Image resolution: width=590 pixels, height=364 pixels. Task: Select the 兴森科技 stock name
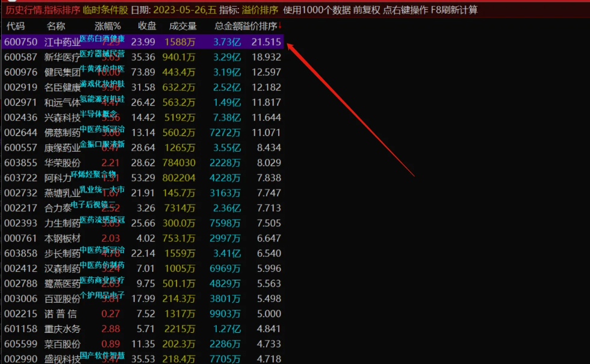63,118
